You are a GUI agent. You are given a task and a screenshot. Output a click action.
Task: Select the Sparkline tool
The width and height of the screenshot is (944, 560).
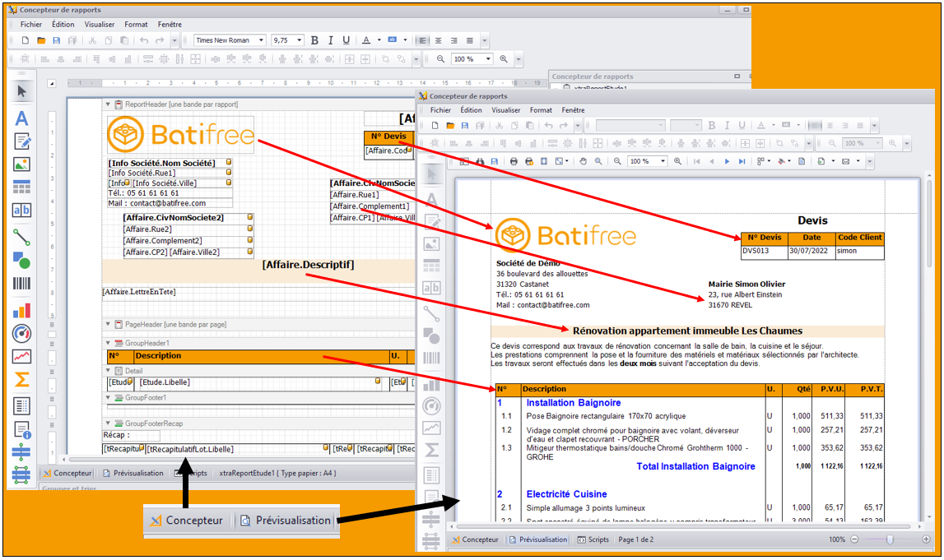pos(21,356)
